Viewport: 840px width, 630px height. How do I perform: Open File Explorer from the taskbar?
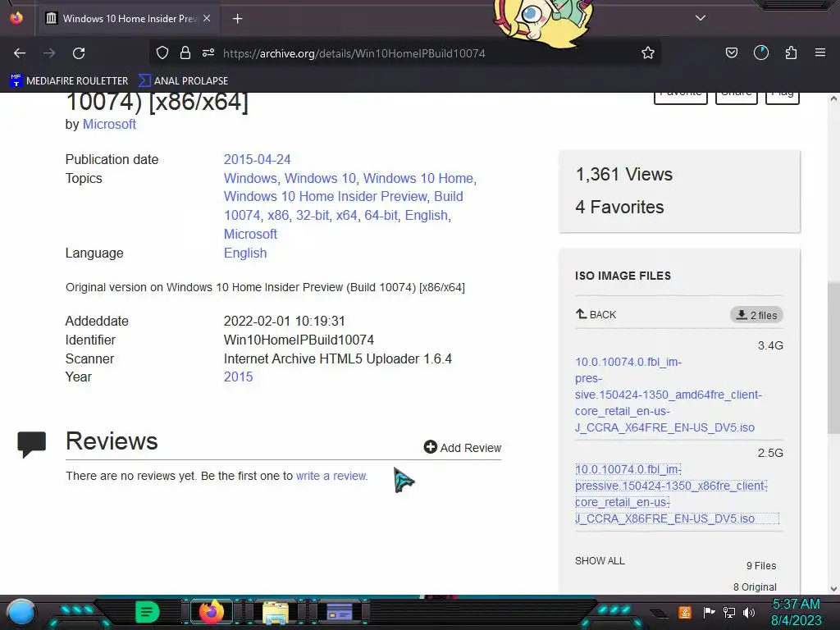[276, 612]
